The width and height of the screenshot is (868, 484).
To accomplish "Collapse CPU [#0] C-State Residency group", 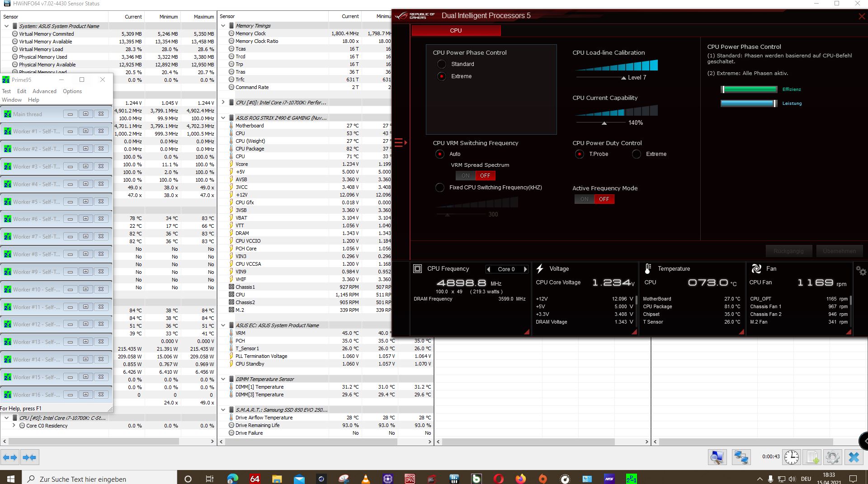I will pyautogui.click(x=6, y=418).
